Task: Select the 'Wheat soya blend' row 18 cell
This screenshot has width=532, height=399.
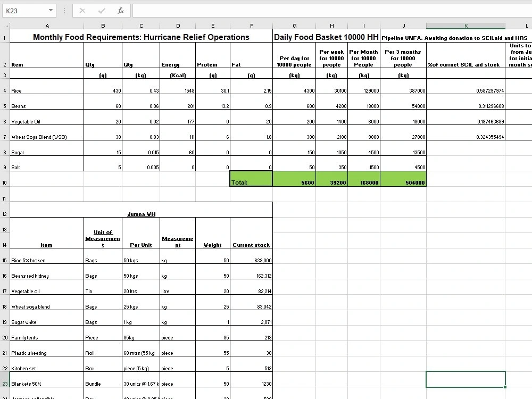Action: tap(47, 303)
